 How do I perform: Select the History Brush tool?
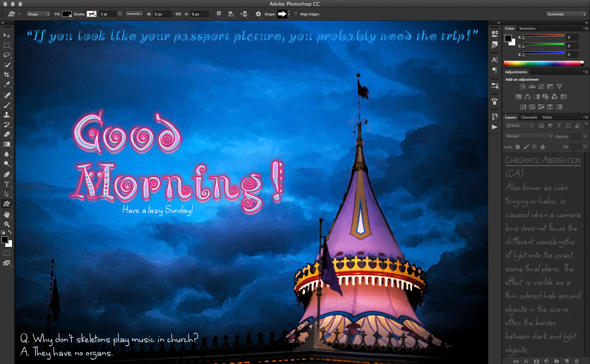7,125
